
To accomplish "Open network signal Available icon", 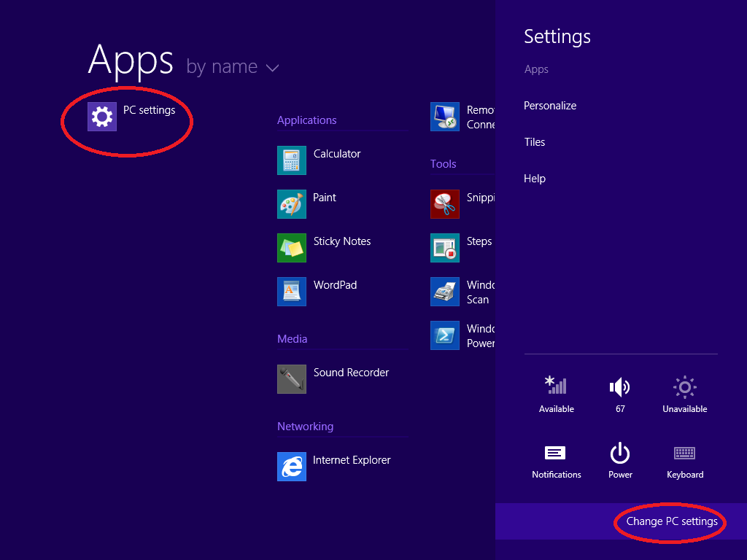I will pyautogui.click(x=556, y=386).
